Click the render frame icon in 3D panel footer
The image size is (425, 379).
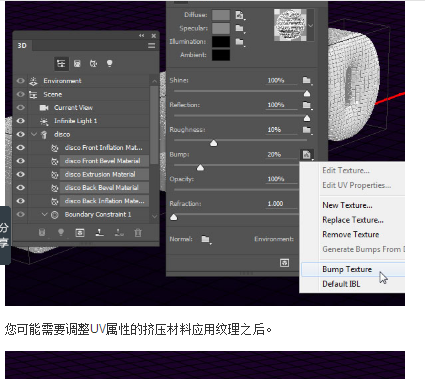(80, 232)
